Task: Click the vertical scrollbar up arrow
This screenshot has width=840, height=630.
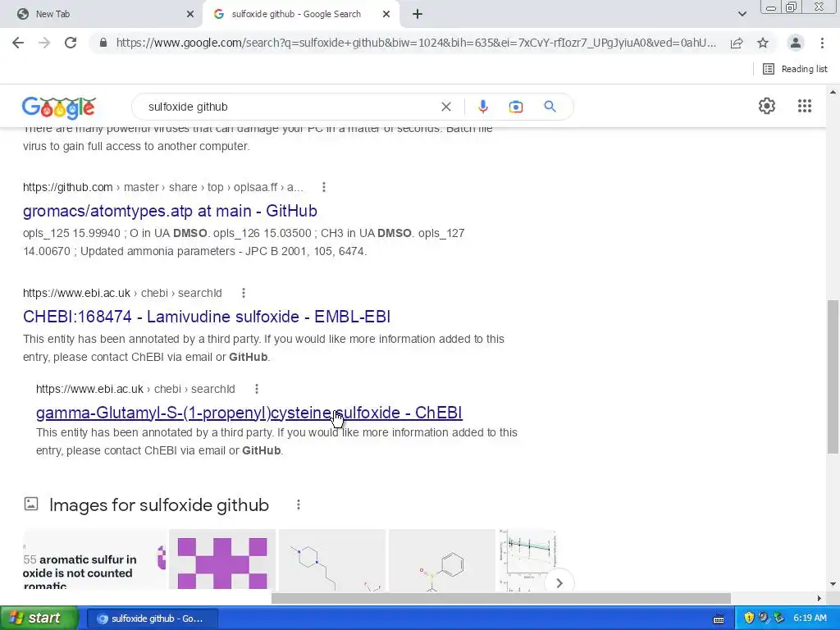Action: [x=833, y=92]
